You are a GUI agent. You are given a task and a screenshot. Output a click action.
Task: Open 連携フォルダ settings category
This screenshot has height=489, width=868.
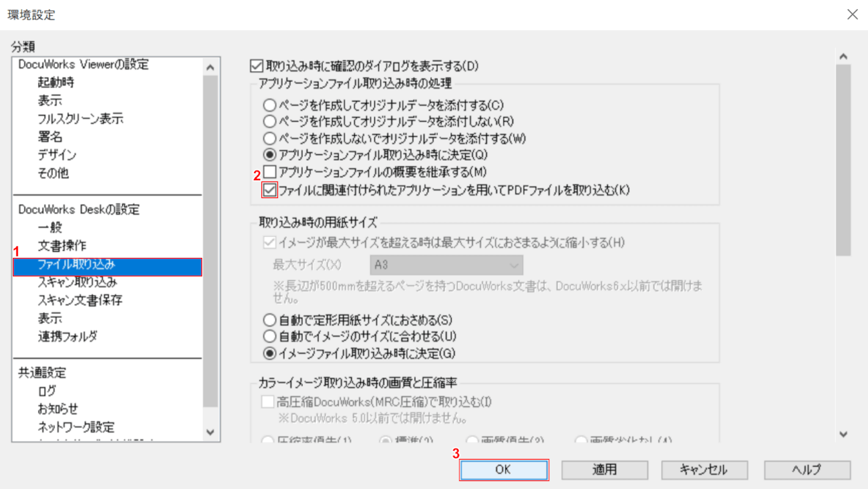point(67,336)
